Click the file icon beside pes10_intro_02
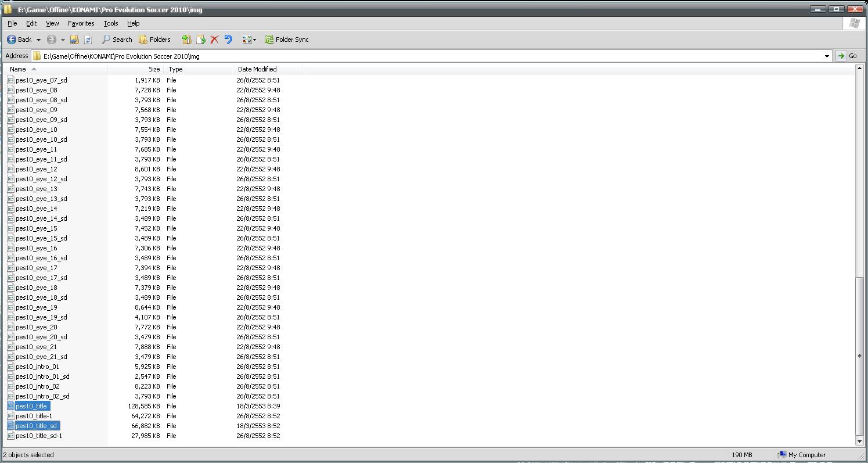 [x=11, y=386]
